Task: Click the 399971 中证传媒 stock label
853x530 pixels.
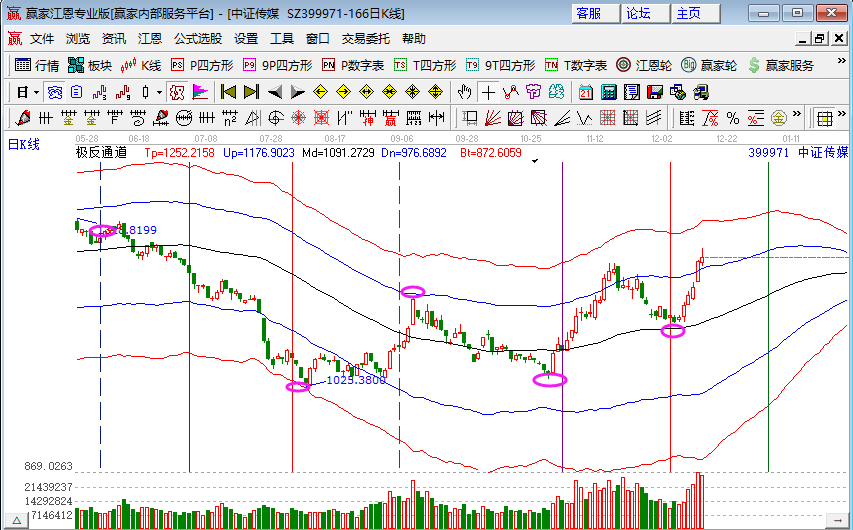Action: (798, 153)
